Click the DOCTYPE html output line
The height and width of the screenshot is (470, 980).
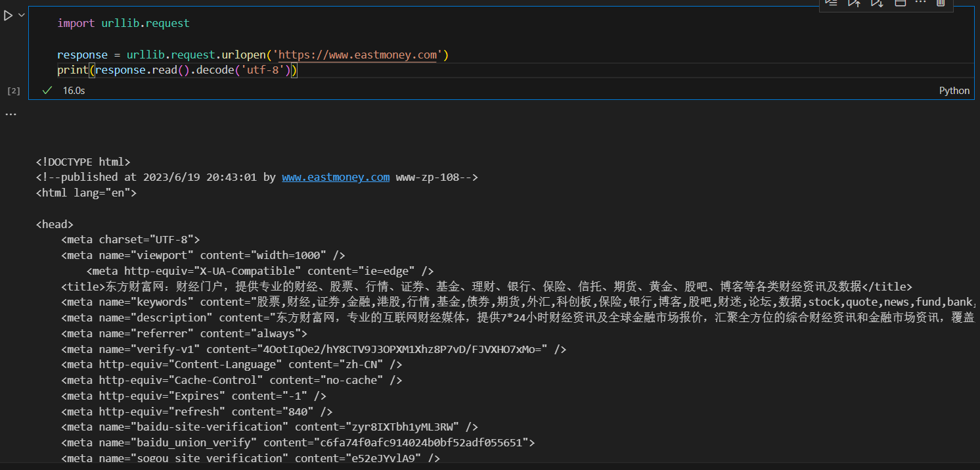pyautogui.click(x=83, y=161)
